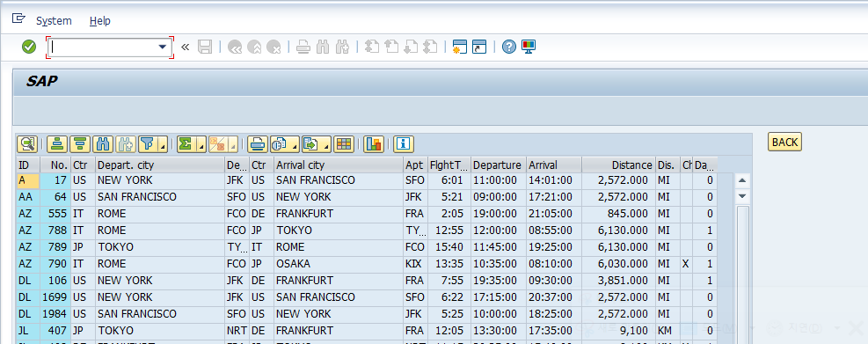Click the standard toolbar Back icon

[x=235, y=48]
